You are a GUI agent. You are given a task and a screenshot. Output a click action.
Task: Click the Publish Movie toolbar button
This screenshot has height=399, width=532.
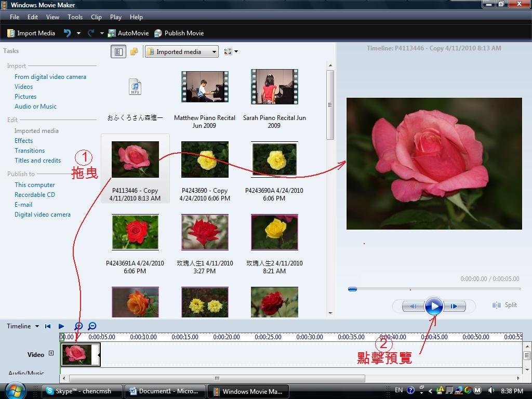pyautogui.click(x=179, y=33)
